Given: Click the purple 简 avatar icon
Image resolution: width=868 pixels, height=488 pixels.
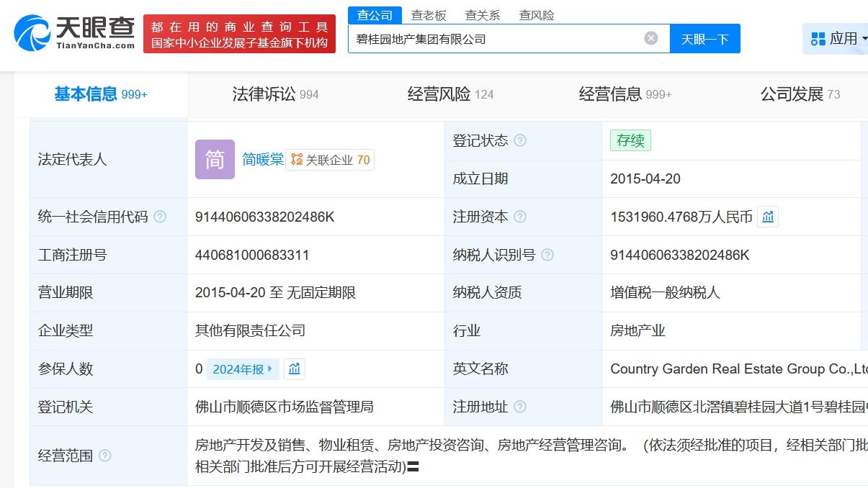Looking at the screenshot, I should tap(214, 159).
